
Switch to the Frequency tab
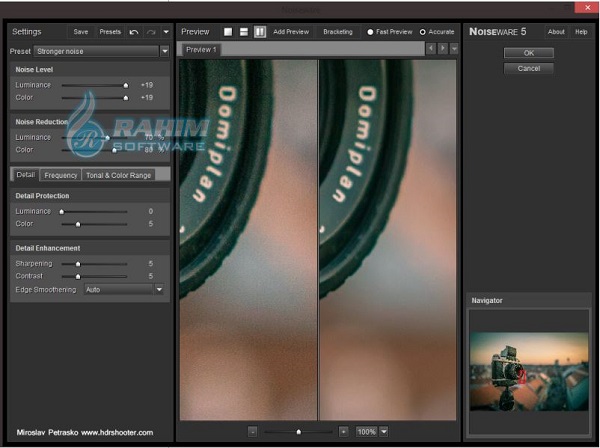click(60, 175)
